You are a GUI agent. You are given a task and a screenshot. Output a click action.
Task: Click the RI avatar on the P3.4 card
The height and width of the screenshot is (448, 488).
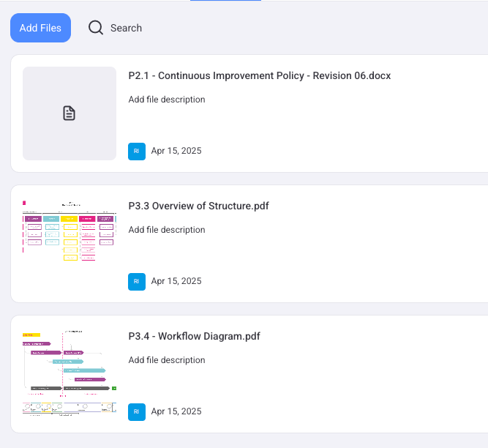click(137, 411)
